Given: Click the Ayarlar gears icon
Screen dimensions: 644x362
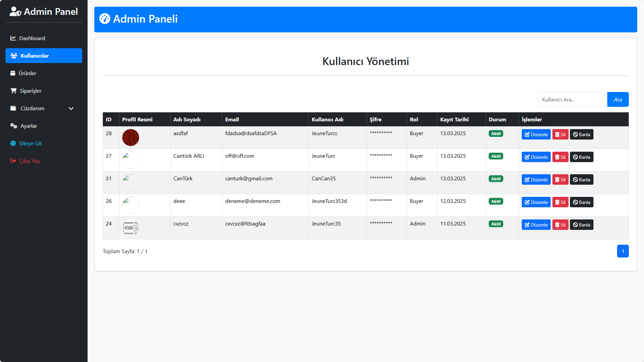Looking at the screenshot, I should 13,126.
